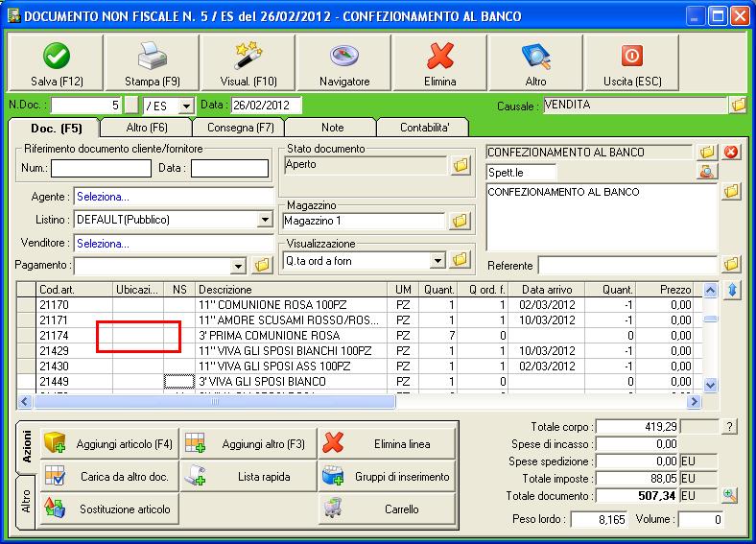Viewport: 756px width, 544px height.
Task: Click horizontal scrollbar left arrow
Action: 25,401
